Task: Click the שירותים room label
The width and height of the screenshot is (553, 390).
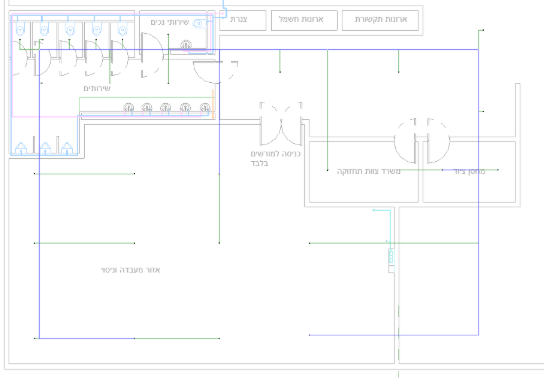Action: (97, 88)
